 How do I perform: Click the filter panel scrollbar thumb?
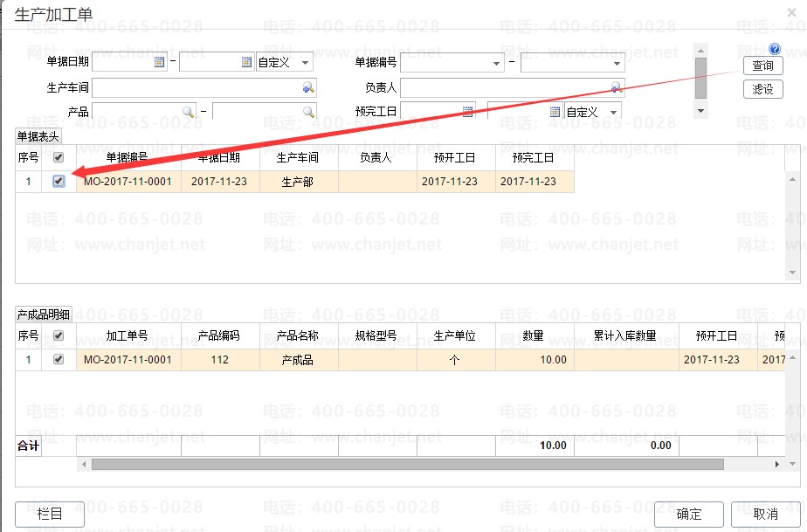click(x=700, y=78)
